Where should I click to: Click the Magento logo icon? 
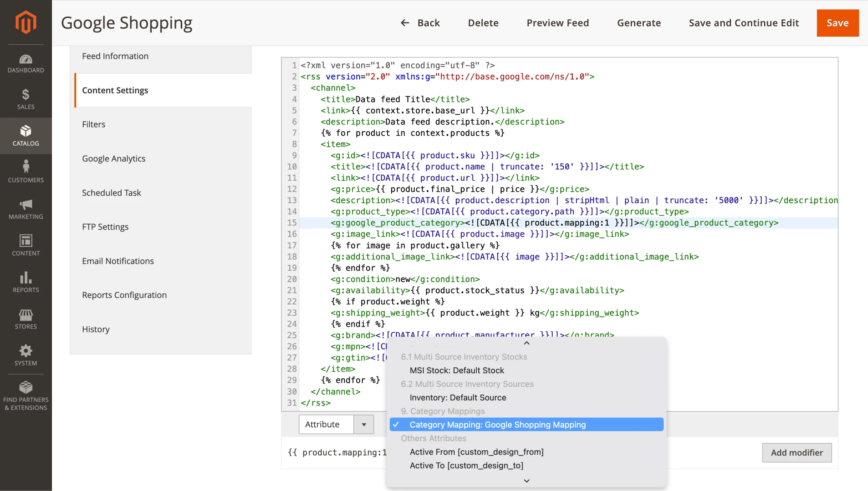point(26,22)
